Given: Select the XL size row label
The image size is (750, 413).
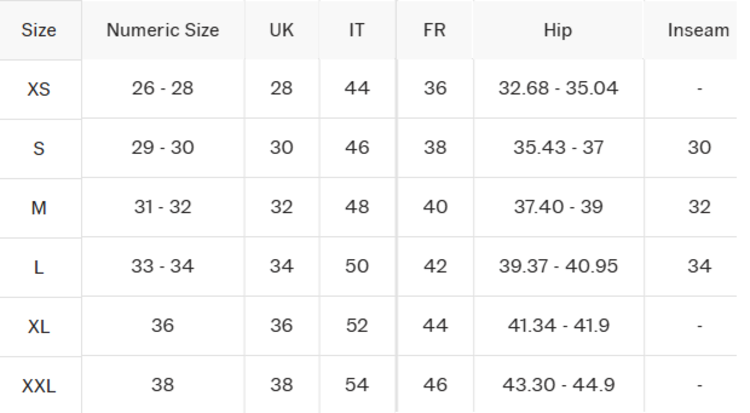Looking at the screenshot, I should (x=39, y=326).
